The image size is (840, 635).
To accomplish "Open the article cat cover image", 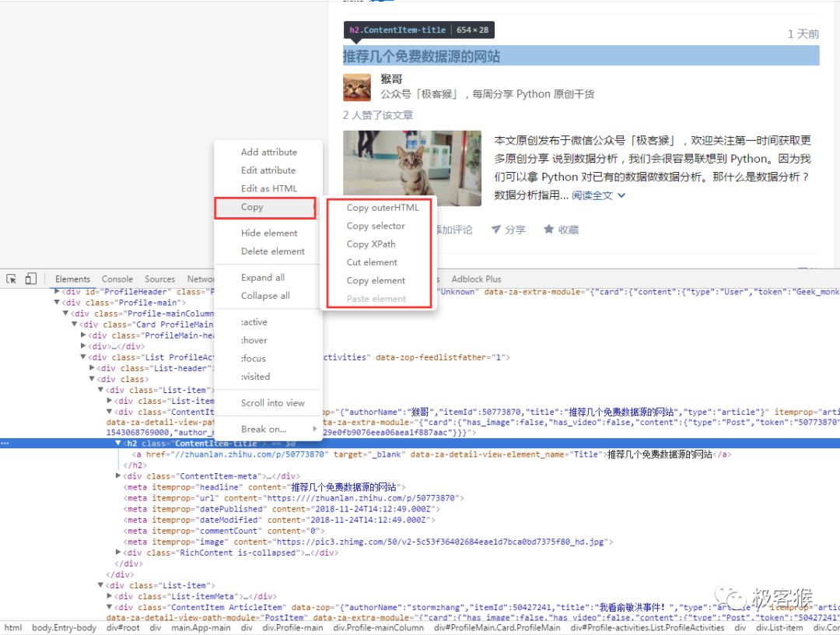I will 412,168.
